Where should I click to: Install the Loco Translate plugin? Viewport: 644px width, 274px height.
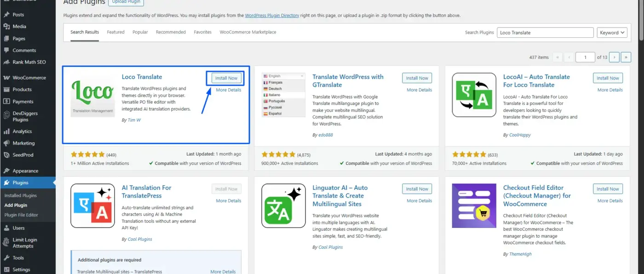[x=226, y=78]
